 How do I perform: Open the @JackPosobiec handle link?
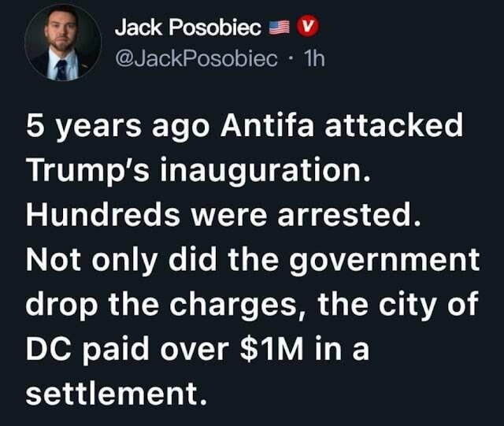point(197,59)
